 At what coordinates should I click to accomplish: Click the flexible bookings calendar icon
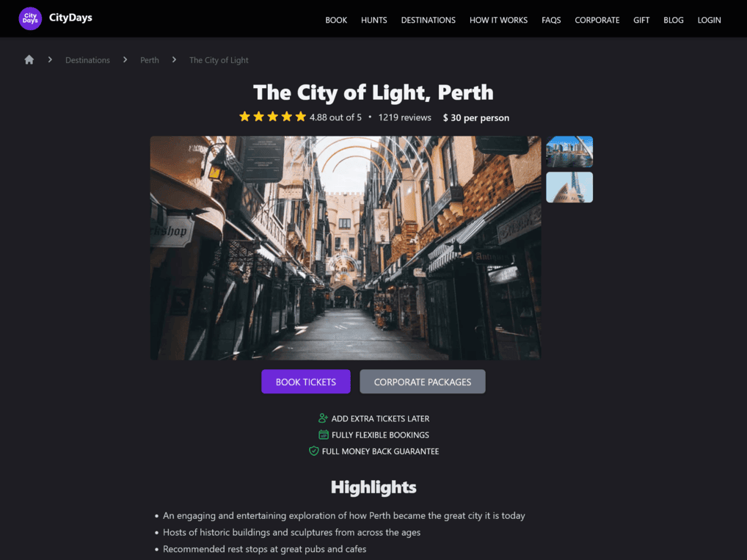324,434
